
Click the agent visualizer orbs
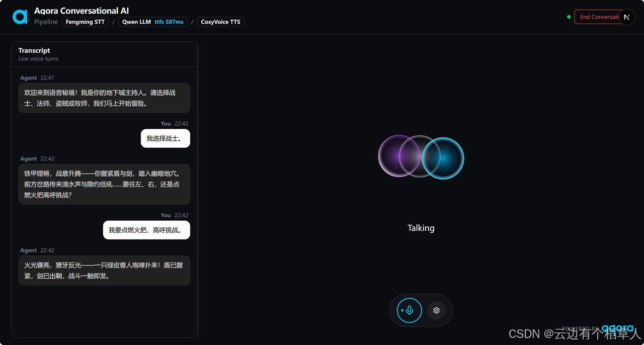(421, 156)
